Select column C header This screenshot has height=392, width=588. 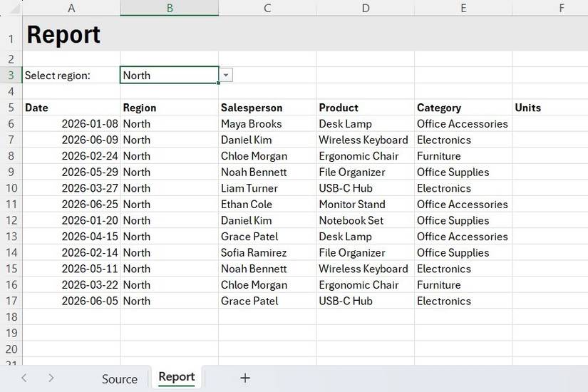point(267,8)
